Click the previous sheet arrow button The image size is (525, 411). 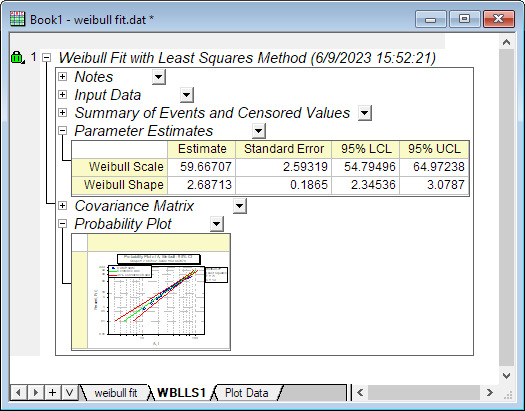tap(18, 392)
